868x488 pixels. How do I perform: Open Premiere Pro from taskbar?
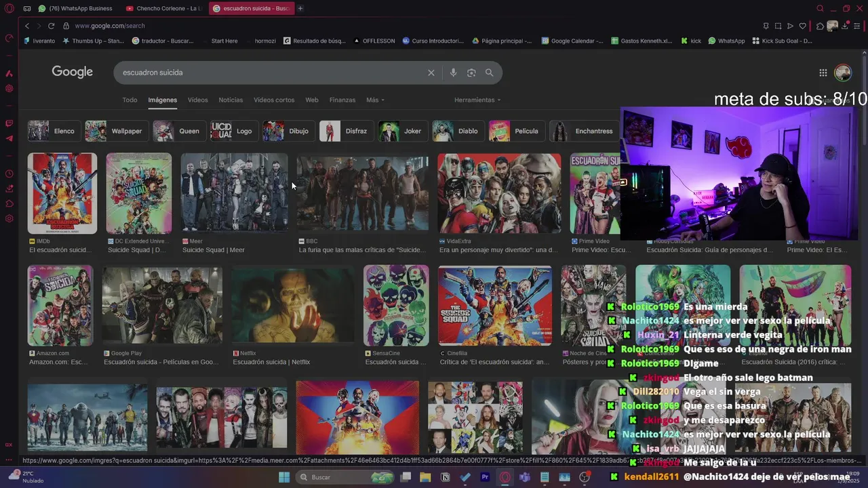[485, 477]
